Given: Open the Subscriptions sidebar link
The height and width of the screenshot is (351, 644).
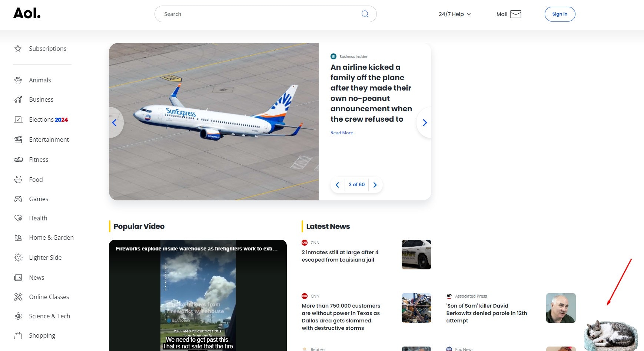Looking at the screenshot, I should coord(48,49).
